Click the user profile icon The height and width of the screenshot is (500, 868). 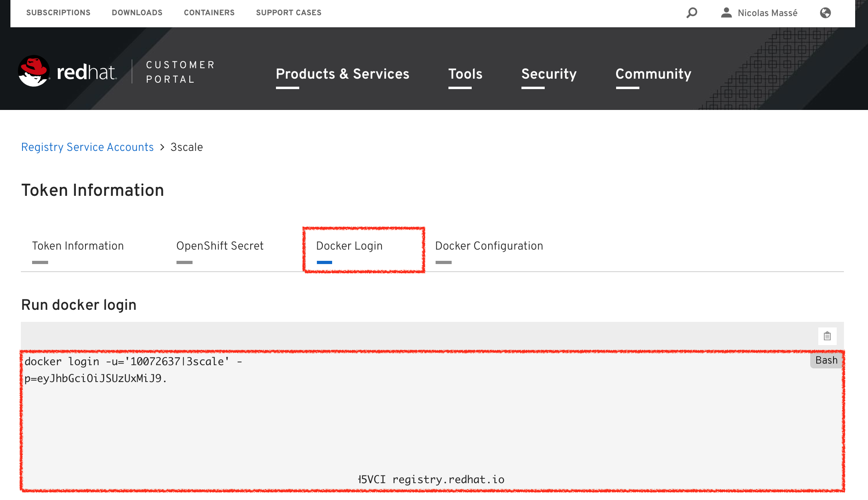(726, 13)
